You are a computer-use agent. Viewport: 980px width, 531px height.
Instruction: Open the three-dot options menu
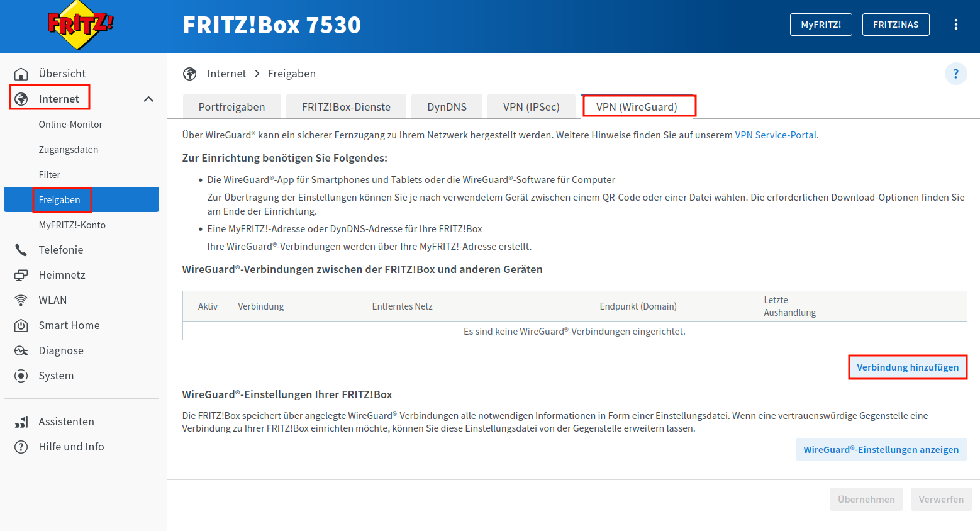pos(955,25)
